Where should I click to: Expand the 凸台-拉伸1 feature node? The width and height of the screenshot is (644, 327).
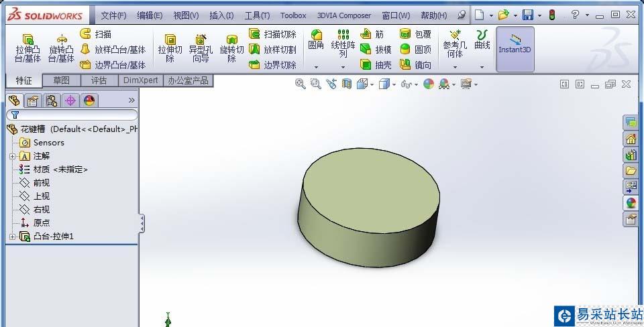[x=12, y=237]
